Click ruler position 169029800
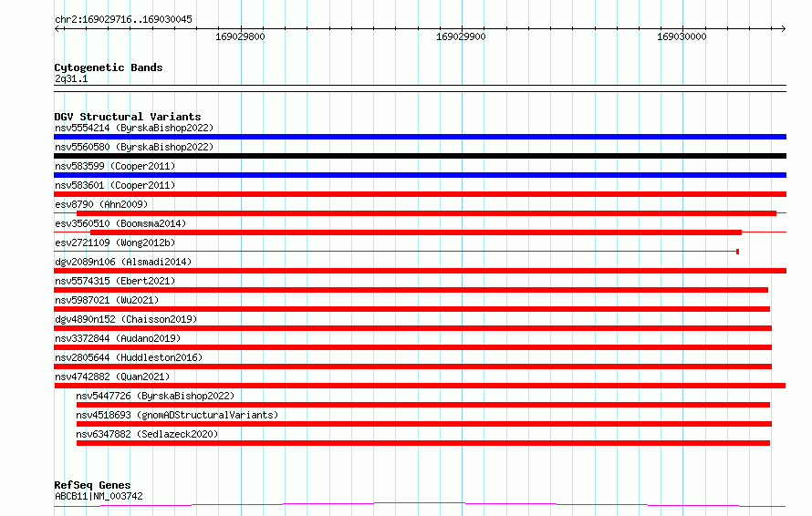Image resolution: width=812 pixels, height=516 pixels. pos(240,36)
